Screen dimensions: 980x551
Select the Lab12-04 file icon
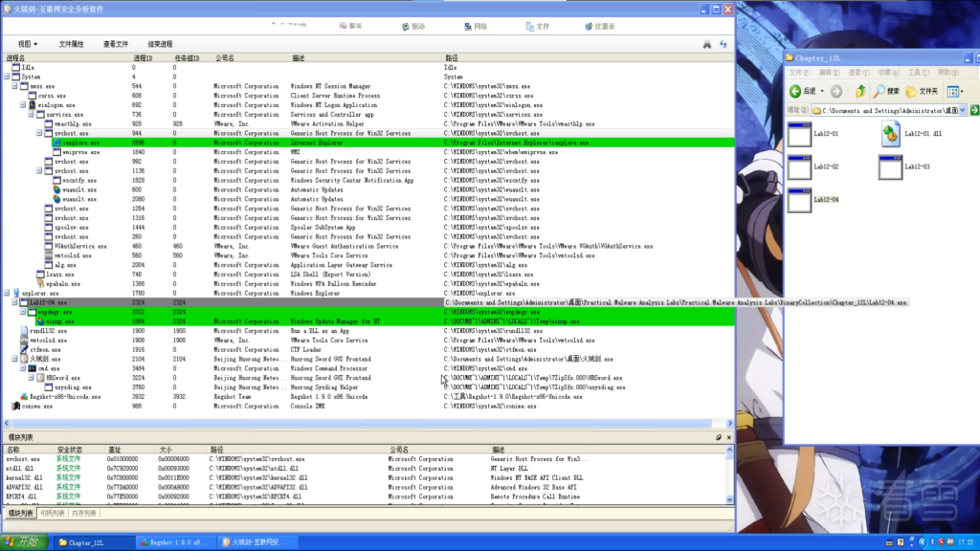799,200
